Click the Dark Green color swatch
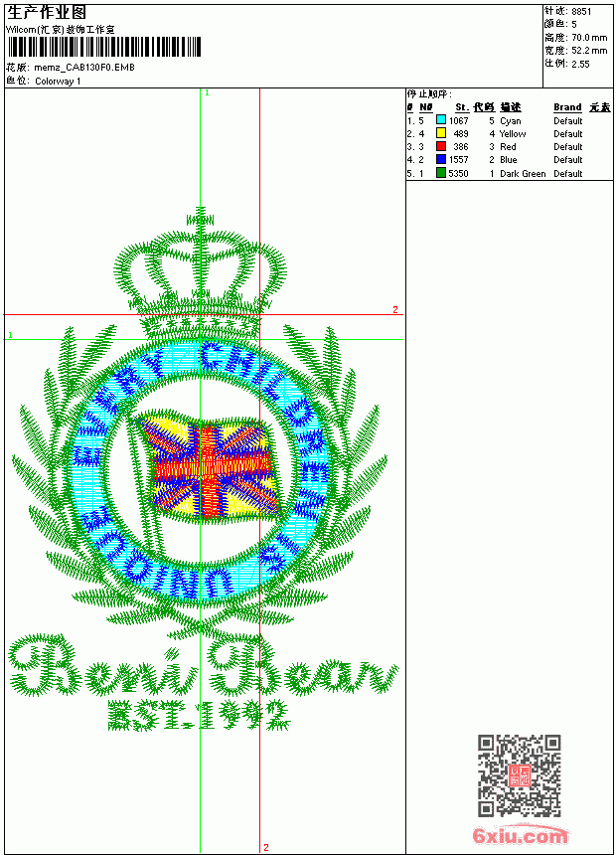 point(441,173)
